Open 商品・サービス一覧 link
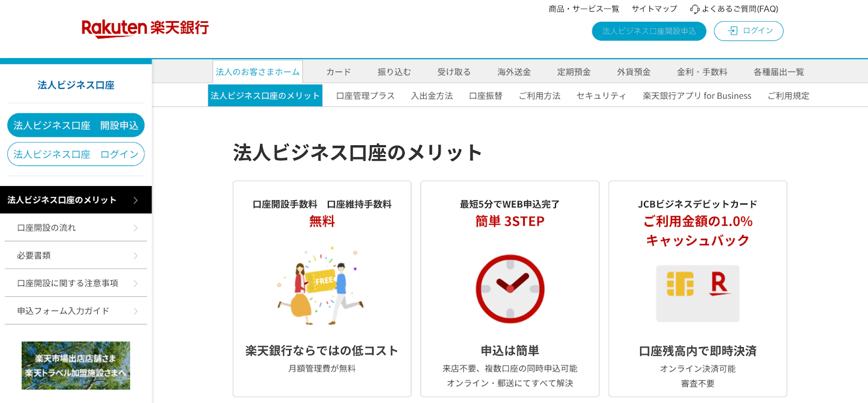Image resolution: width=868 pixels, height=403 pixels. [584, 9]
